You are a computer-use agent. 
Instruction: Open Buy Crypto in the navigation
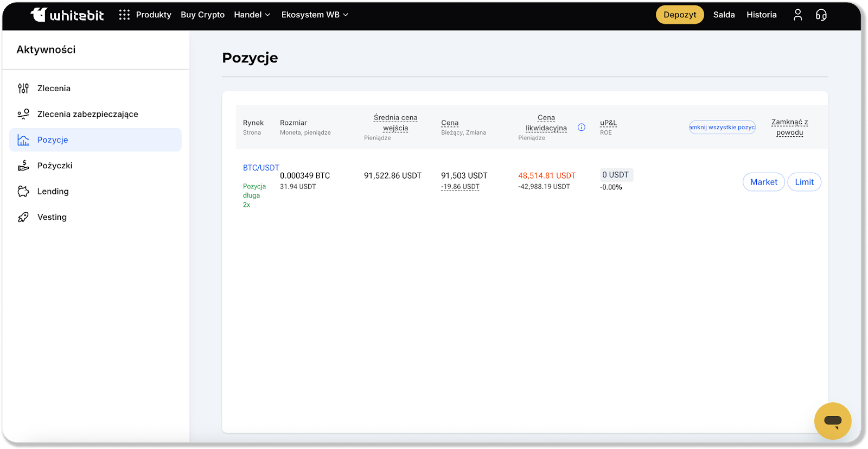[x=202, y=15]
